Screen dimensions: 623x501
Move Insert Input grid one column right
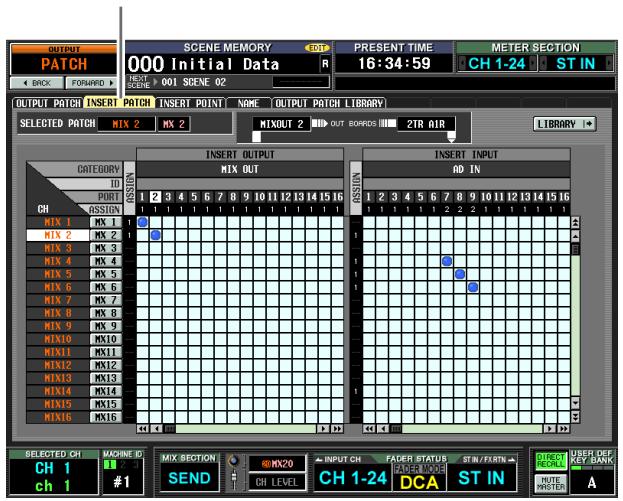(549, 429)
